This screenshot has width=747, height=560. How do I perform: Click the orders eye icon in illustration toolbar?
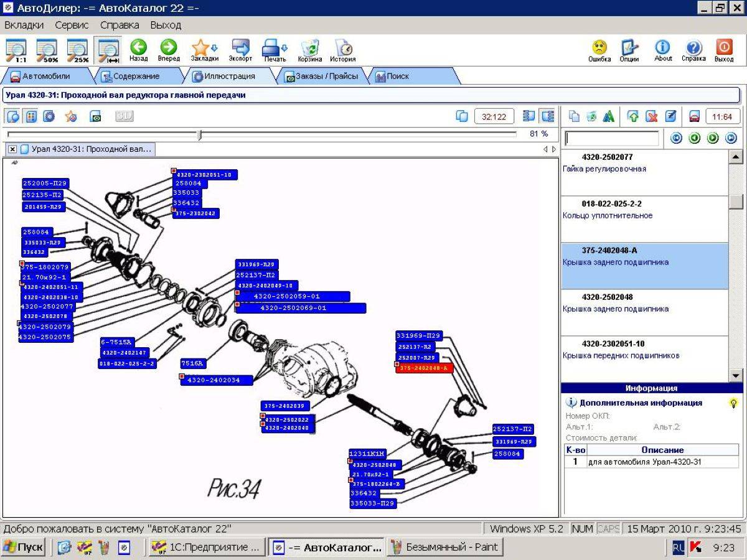(x=95, y=116)
